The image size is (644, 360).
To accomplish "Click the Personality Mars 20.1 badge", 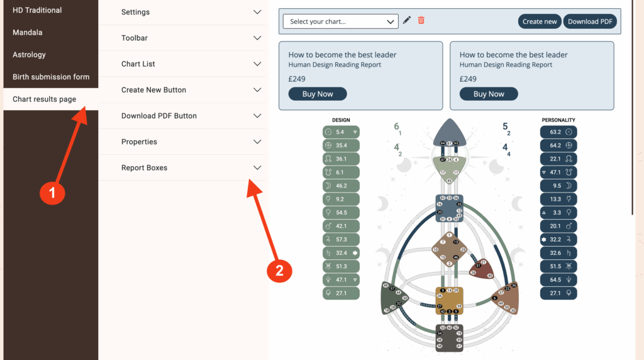I will [x=558, y=226].
